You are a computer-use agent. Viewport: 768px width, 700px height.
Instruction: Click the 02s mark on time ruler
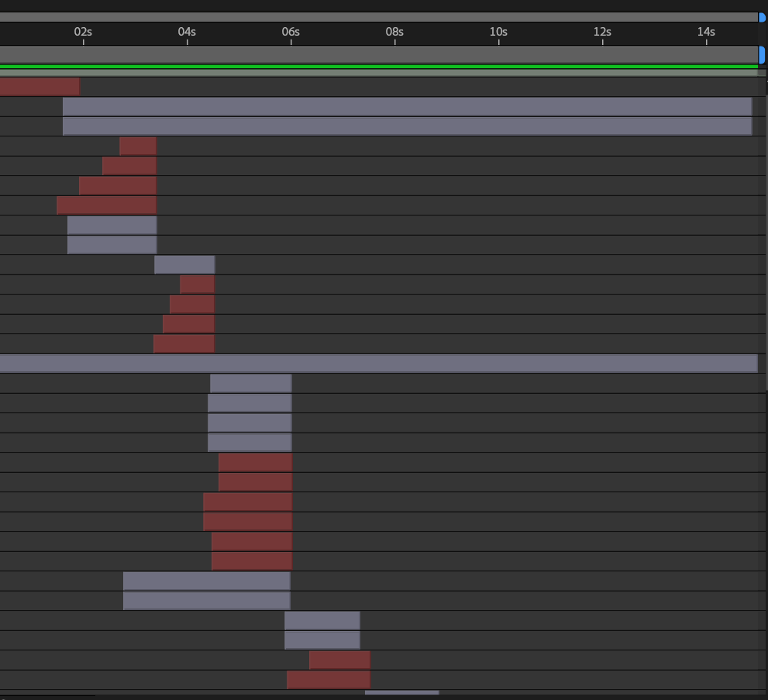pyautogui.click(x=83, y=33)
